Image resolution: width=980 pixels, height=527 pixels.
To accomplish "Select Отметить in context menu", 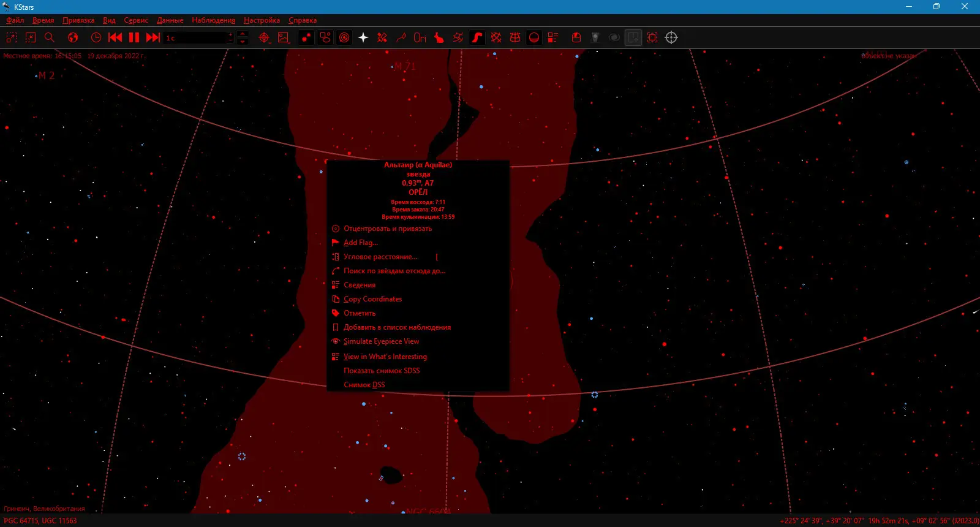I will [418, 313].
